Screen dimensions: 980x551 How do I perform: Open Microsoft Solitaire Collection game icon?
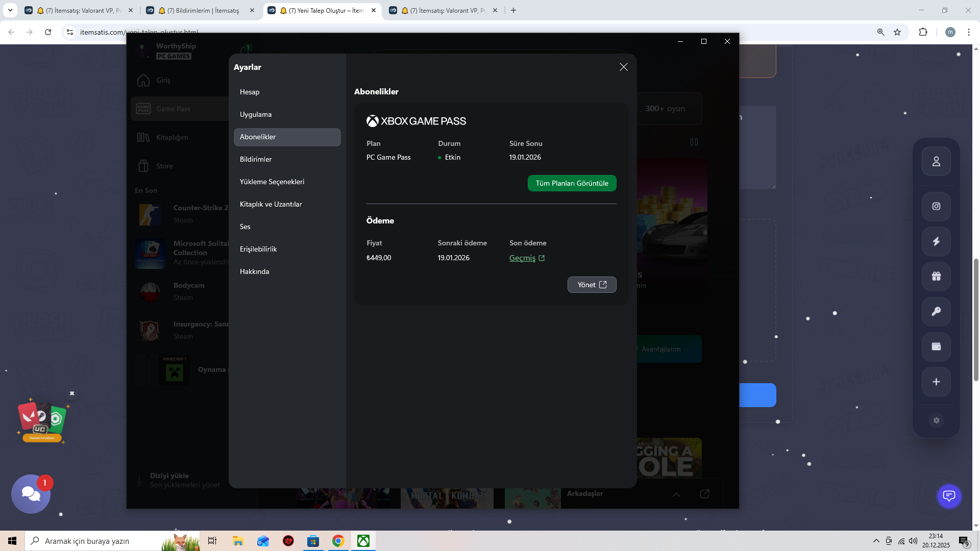pos(150,253)
